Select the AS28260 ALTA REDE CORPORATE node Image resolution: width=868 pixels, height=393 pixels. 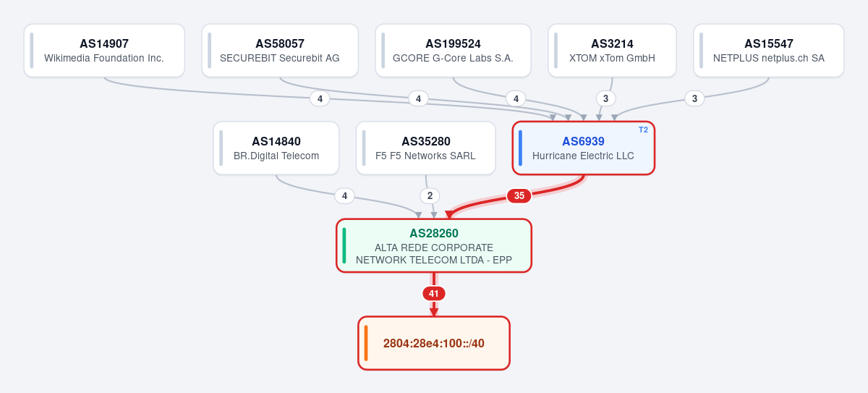(x=434, y=245)
